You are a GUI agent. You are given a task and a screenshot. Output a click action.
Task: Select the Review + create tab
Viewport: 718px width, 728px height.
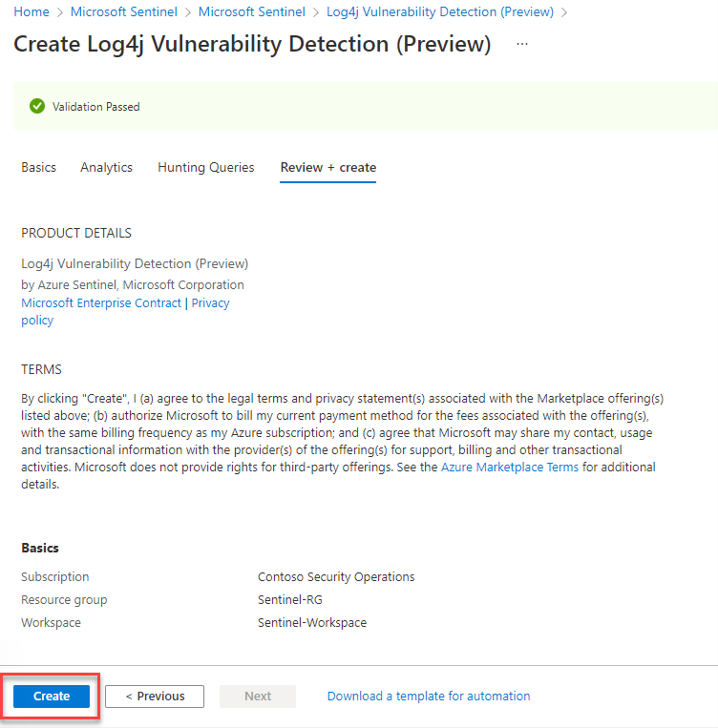(327, 167)
